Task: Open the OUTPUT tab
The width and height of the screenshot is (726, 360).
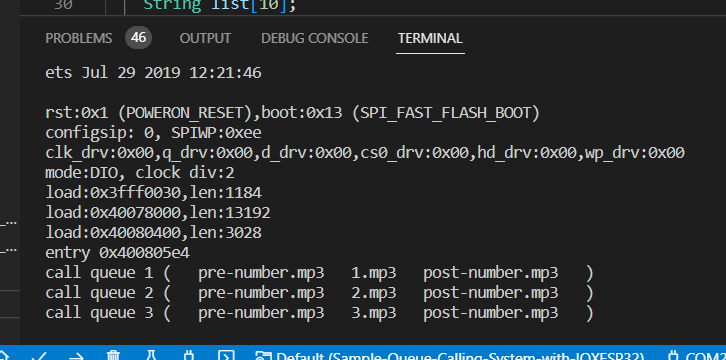Action: (205, 38)
